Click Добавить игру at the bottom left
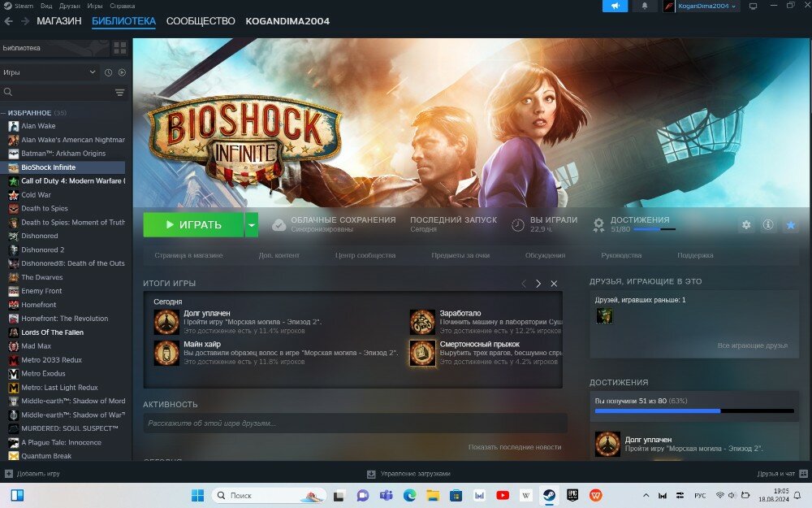The image size is (812, 508). pos(32,474)
